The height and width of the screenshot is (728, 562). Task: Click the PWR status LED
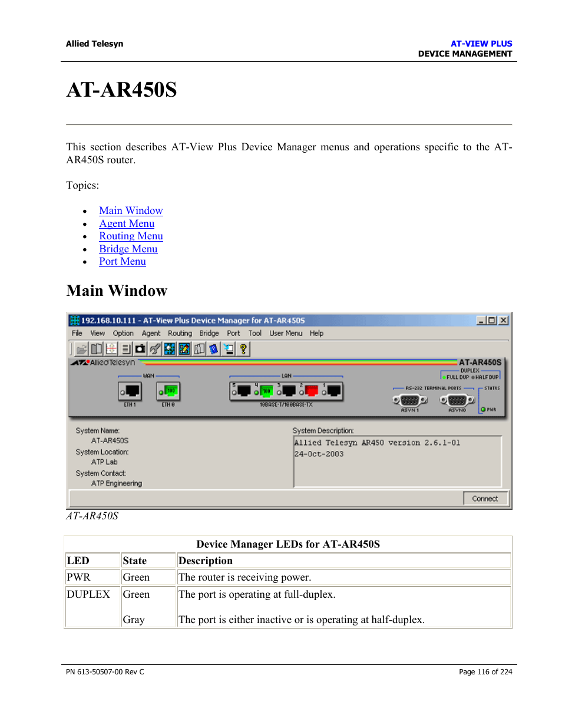pyautogui.click(x=483, y=409)
